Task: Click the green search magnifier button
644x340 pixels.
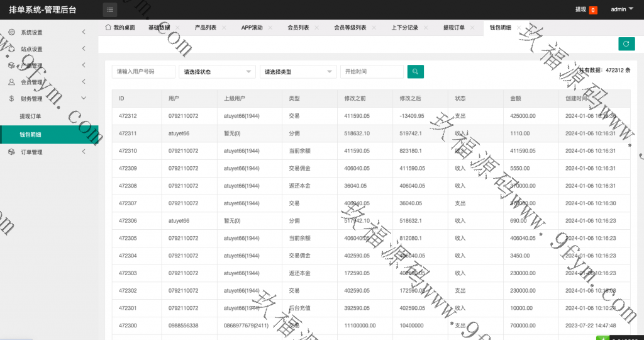Action: click(x=415, y=72)
